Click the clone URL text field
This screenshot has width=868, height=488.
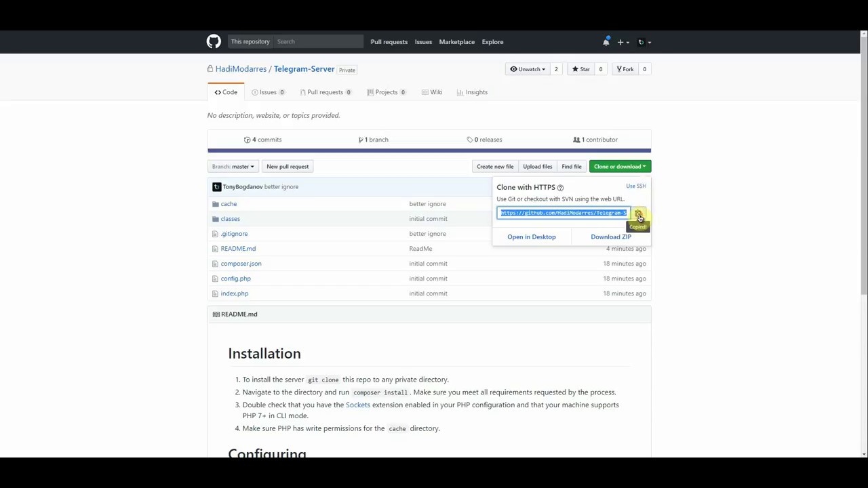[x=564, y=213]
